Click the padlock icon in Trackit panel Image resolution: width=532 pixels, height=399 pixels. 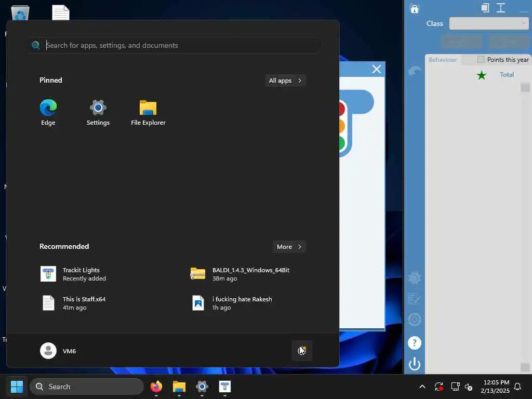tap(414, 8)
